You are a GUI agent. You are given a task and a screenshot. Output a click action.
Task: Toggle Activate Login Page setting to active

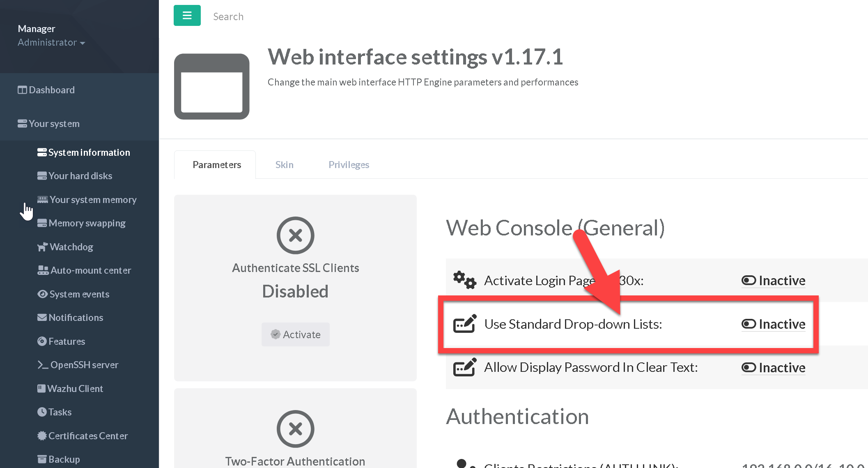[773, 281]
